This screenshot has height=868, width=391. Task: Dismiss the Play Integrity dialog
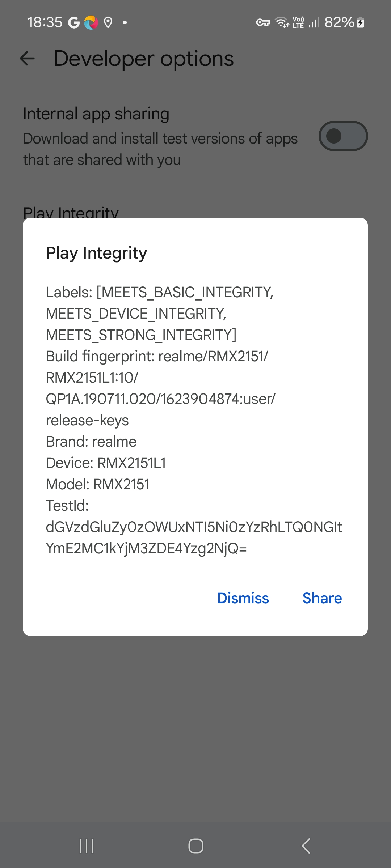point(243,598)
